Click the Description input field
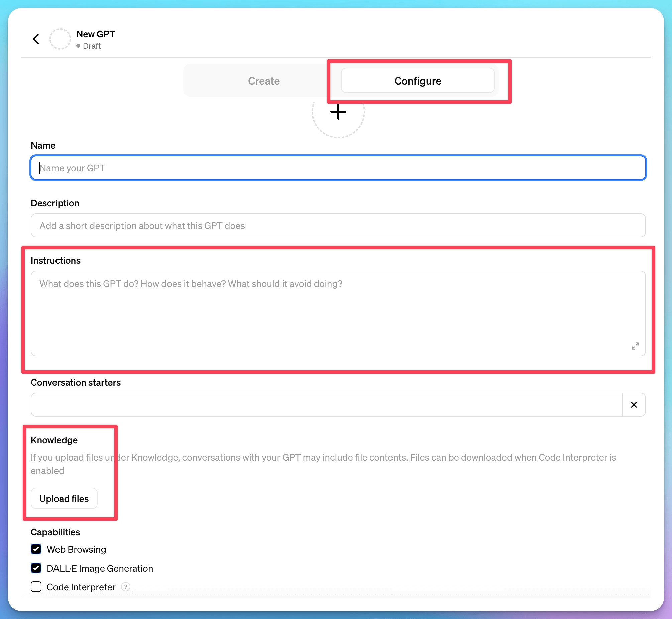Viewport: 672px width, 619px height. pyautogui.click(x=338, y=225)
